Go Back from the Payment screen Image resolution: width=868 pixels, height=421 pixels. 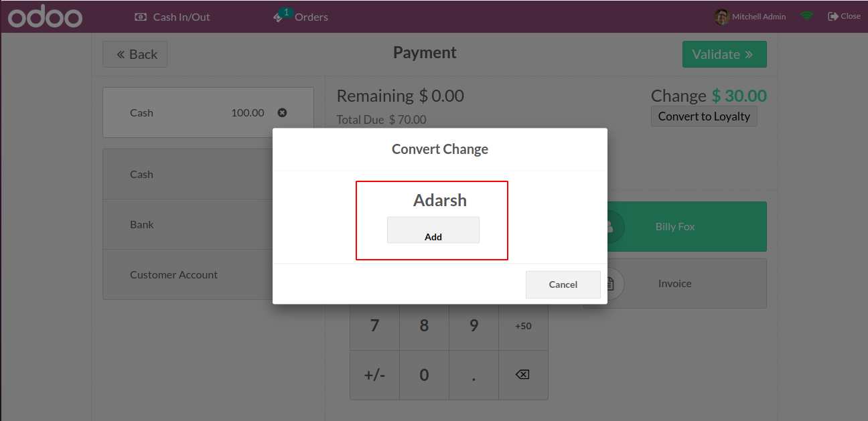(x=135, y=54)
